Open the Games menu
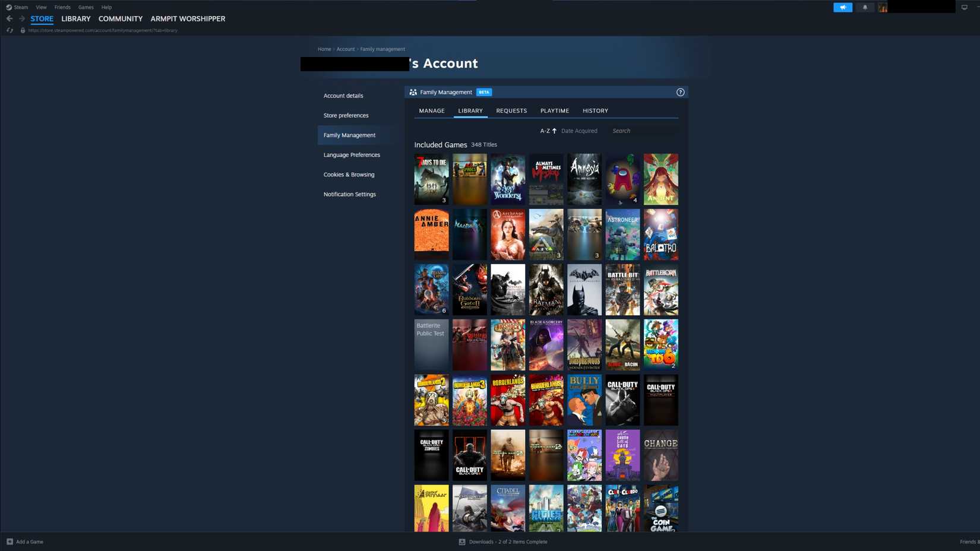The height and width of the screenshot is (551, 980). [86, 7]
